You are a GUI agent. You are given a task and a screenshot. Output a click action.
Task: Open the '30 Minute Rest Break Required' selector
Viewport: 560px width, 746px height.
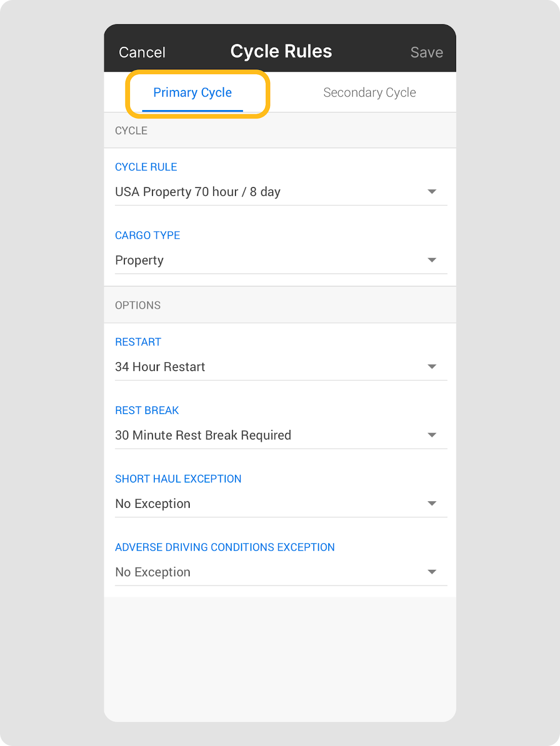click(x=203, y=435)
